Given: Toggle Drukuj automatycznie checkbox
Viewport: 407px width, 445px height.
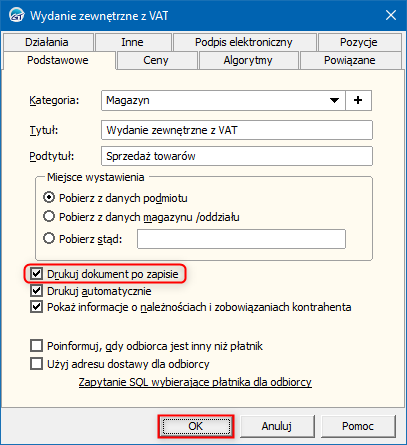Looking at the screenshot, I should click(x=36, y=291).
